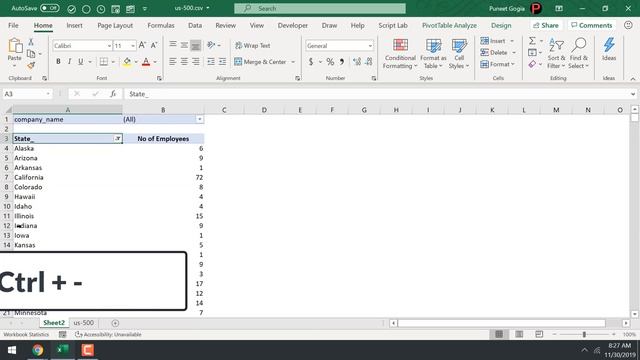
Task: Click Workbook Statistics in status bar
Action: [x=26, y=334]
